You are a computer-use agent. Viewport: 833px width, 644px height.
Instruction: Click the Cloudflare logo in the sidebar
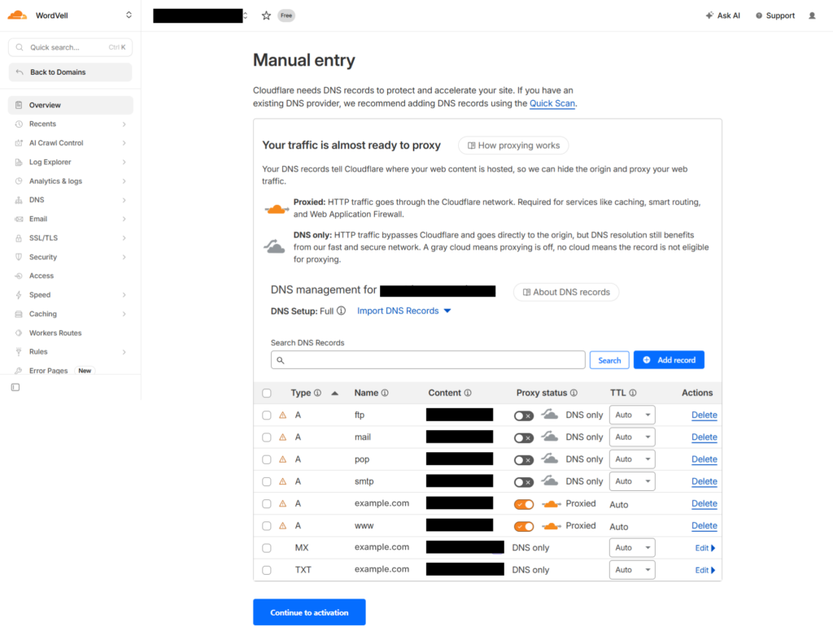click(x=16, y=15)
